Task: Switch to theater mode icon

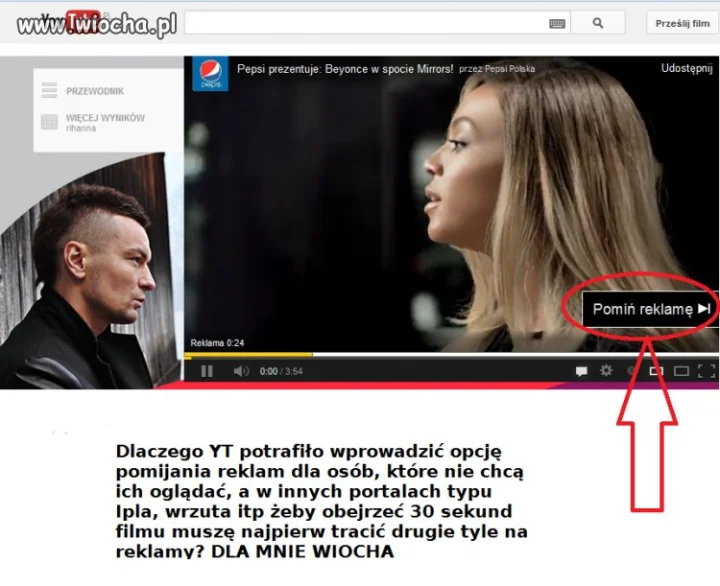Action: tap(681, 371)
